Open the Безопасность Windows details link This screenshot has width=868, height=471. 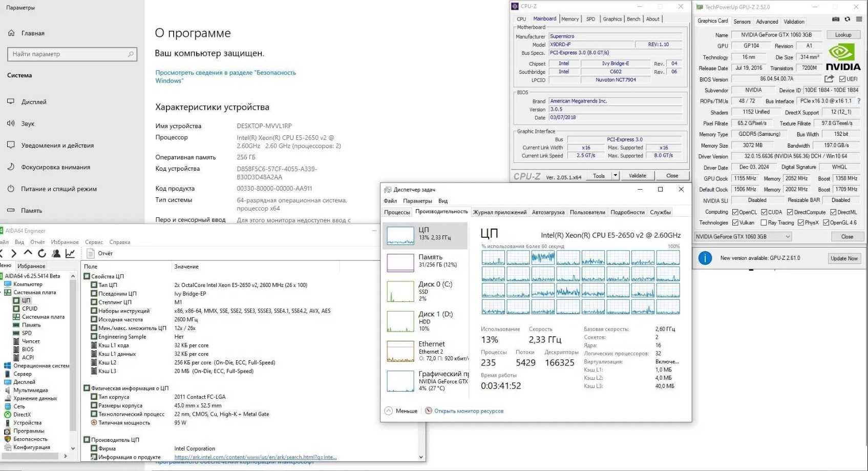point(225,76)
